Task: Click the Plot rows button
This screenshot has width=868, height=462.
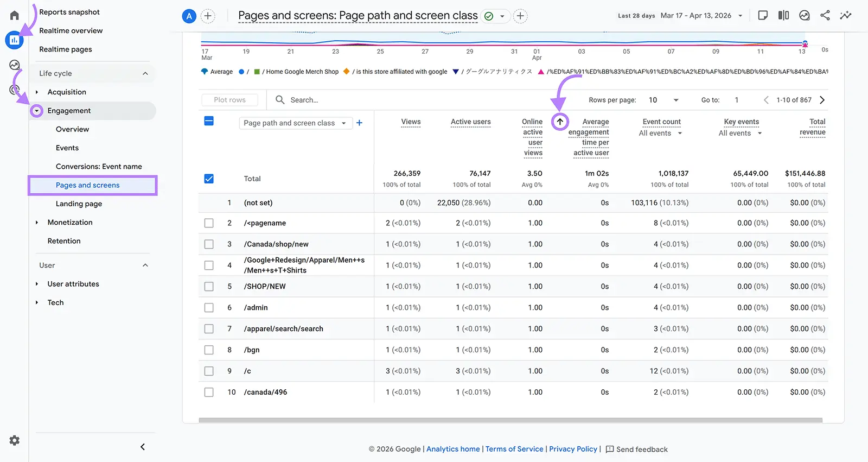Action: [x=229, y=100]
